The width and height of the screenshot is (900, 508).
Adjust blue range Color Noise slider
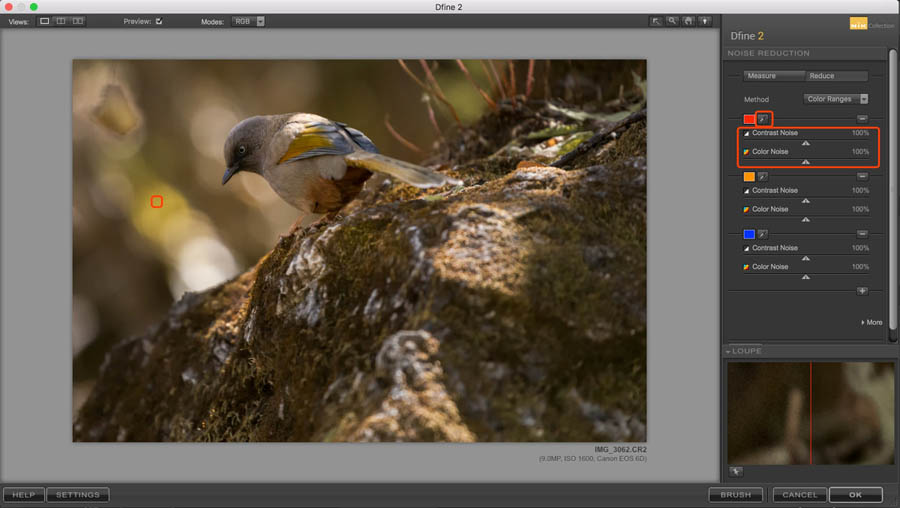tap(806, 277)
